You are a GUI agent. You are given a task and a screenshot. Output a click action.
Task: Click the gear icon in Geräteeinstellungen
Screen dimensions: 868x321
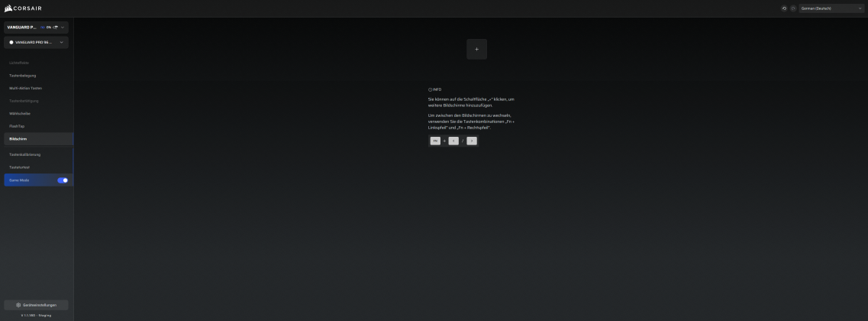pos(18,305)
